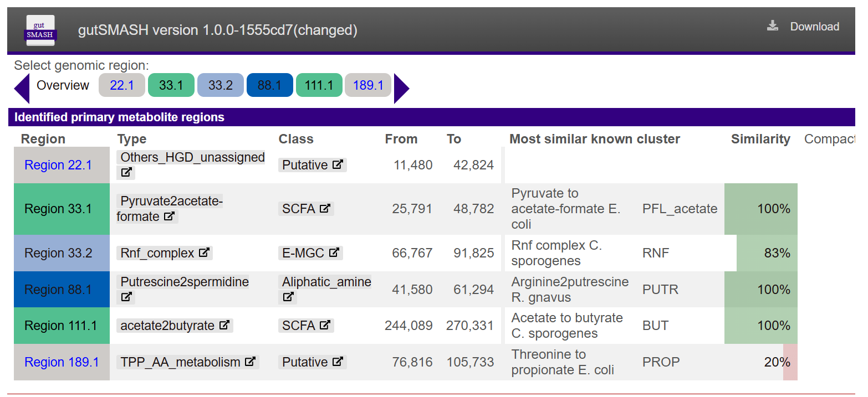Image resolution: width=868 pixels, height=397 pixels.
Task: Click external link icon beside acetate2butyrate
Action: pyautogui.click(x=224, y=325)
